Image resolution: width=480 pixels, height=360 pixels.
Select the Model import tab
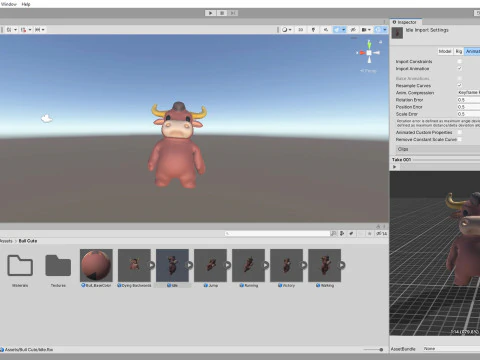tap(445, 51)
